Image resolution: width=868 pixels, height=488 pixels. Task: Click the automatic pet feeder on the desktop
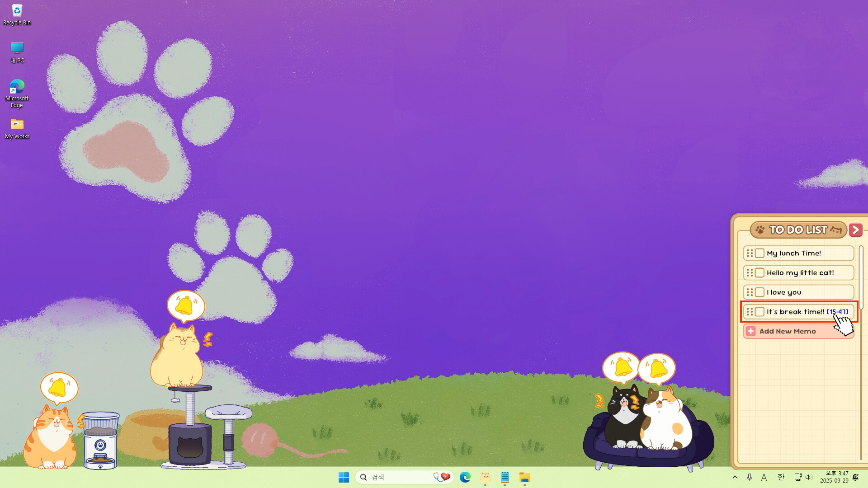pyautogui.click(x=100, y=436)
